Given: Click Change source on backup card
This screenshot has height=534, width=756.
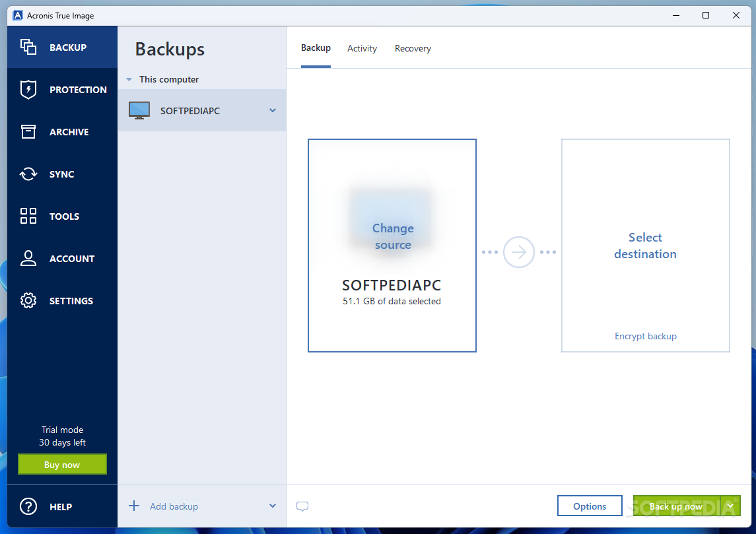Looking at the screenshot, I should [393, 236].
